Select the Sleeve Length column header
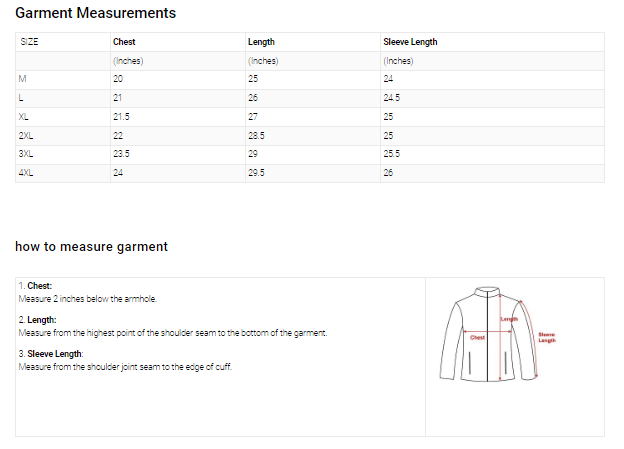624x449 pixels. tap(410, 42)
